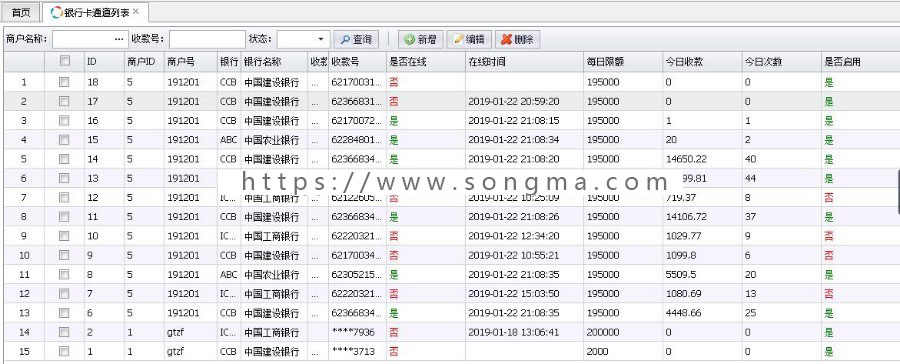Check the checkbox for ID 12 row

(x=64, y=197)
